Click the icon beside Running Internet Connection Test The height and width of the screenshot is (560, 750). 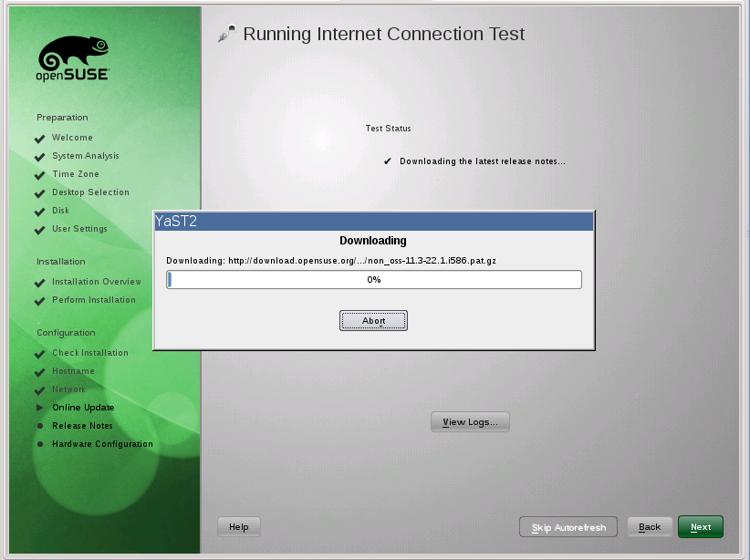coord(227,35)
